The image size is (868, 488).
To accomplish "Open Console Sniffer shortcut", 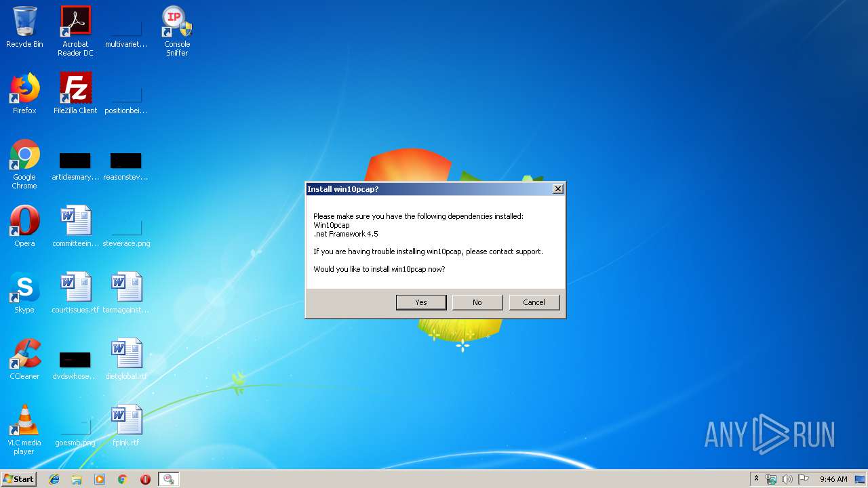I will (x=177, y=30).
